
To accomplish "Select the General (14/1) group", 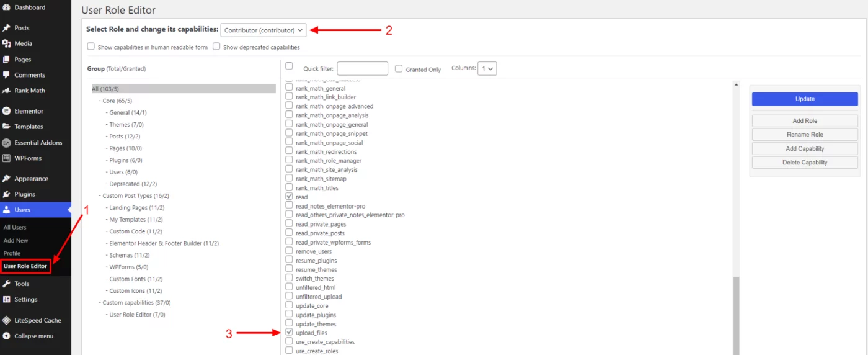I will click(x=128, y=113).
